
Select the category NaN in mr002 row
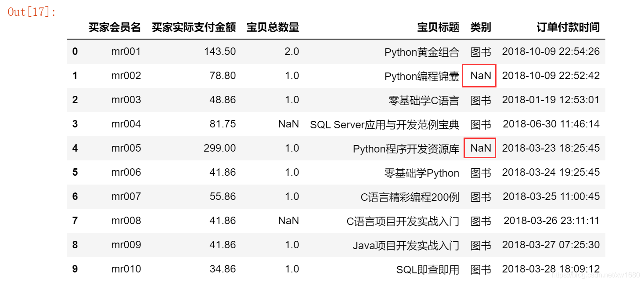click(481, 76)
